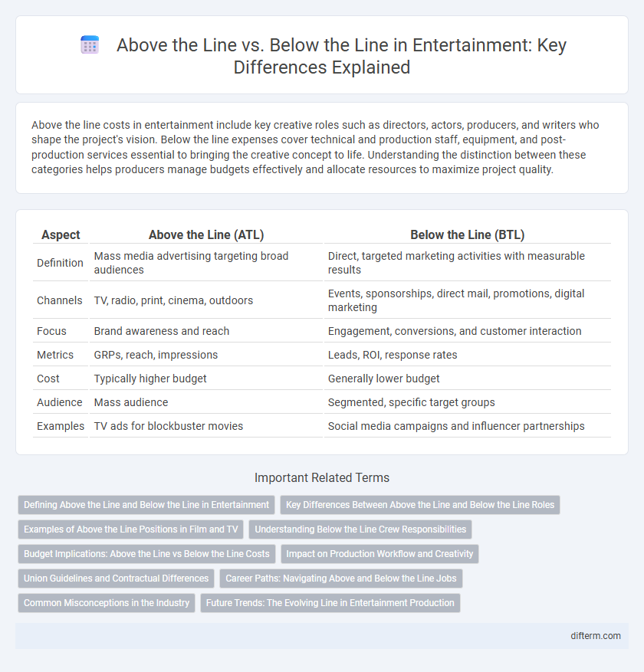Click 'Engagement, conversions, and customer interaction' cell
Image resolution: width=644 pixels, height=672 pixels.
(468, 331)
